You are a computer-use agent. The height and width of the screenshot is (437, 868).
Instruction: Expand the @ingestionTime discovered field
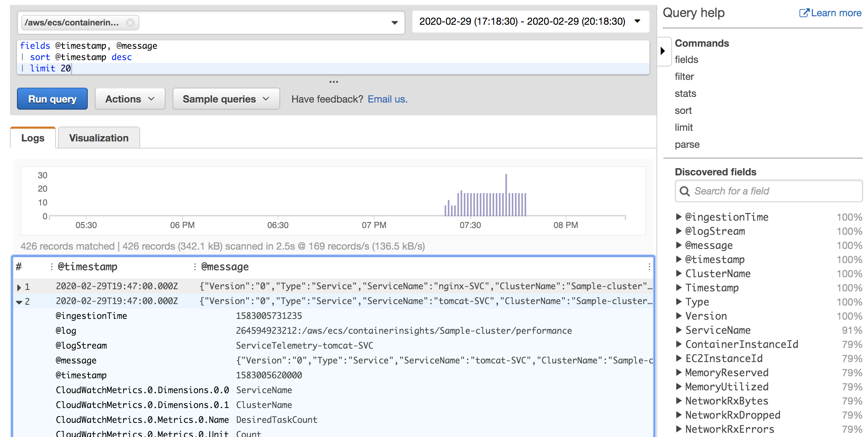[678, 217]
